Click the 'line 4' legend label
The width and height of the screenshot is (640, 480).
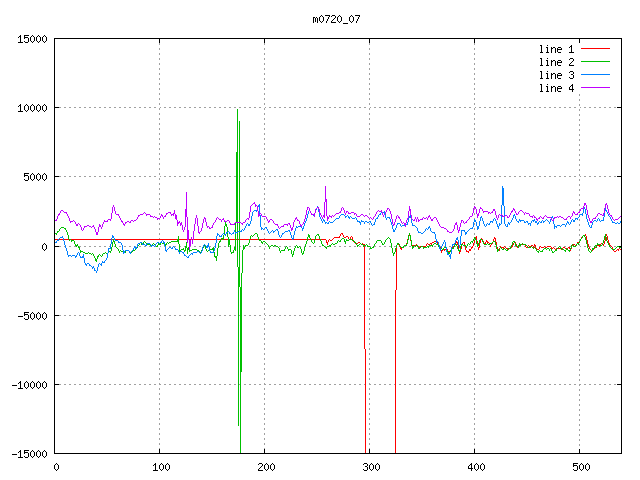[x=557, y=88]
